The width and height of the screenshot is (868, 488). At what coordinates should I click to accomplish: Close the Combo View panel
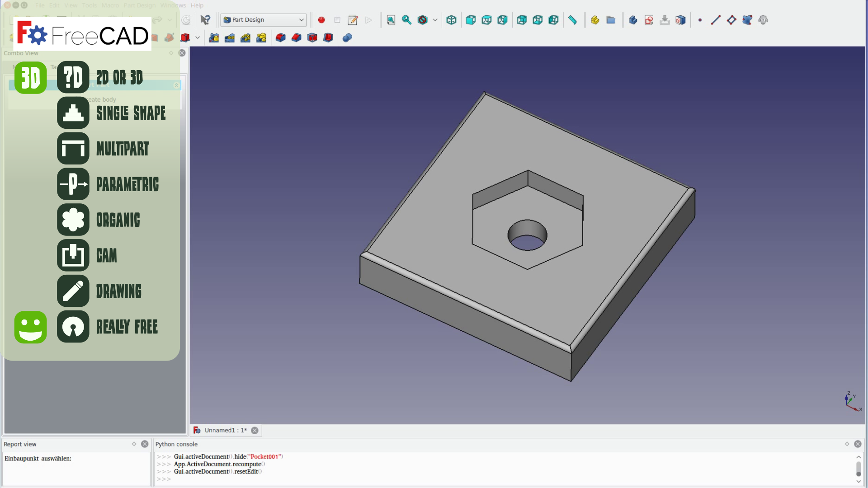pos(182,53)
